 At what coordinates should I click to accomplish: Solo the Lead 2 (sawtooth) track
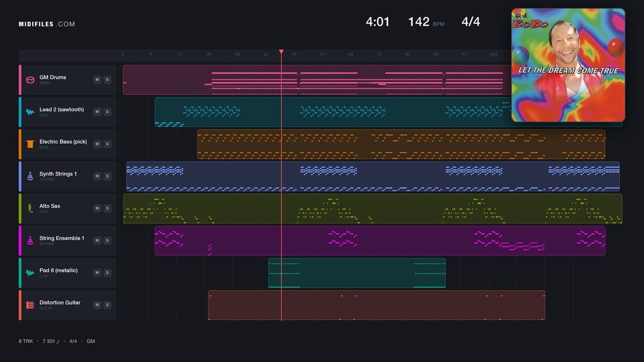tap(107, 112)
